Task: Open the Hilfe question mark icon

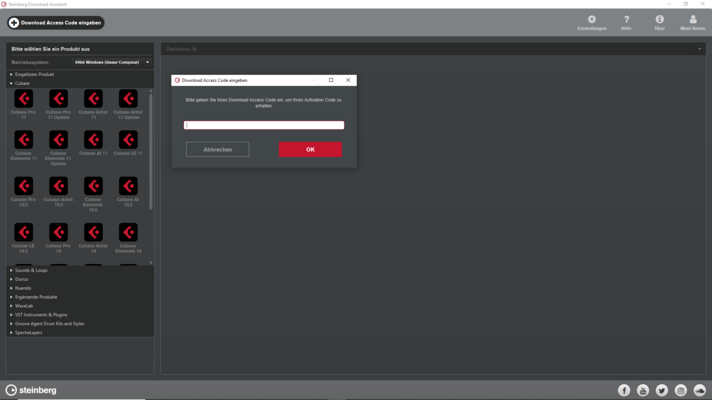Action: [626, 22]
